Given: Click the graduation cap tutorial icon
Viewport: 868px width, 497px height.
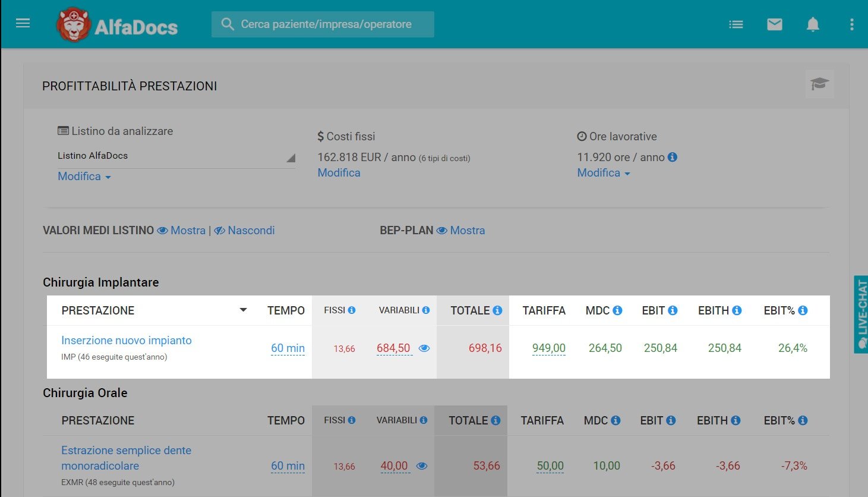Looking at the screenshot, I should (819, 84).
